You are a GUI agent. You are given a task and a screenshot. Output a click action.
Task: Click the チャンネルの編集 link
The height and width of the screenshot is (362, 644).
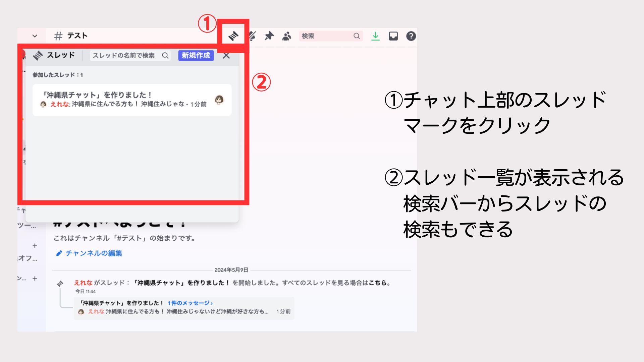coord(93,253)
